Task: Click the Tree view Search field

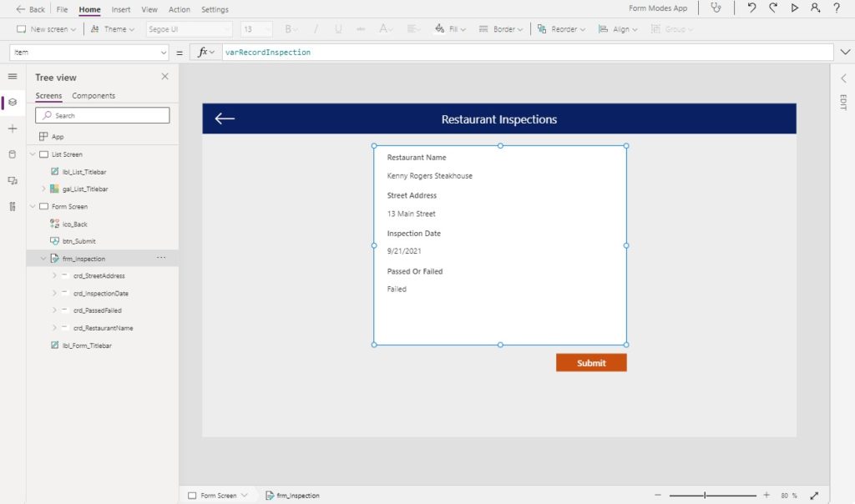Action: (x=103, y=115)
